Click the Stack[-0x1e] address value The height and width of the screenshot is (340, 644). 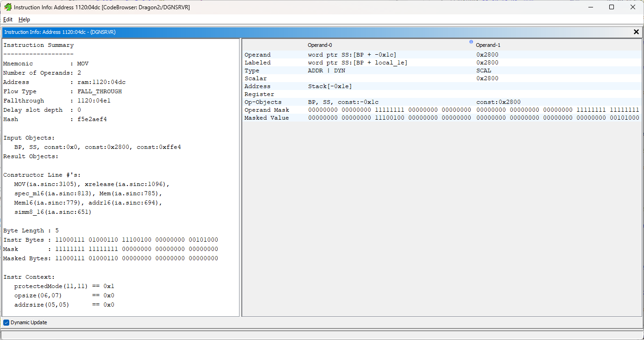pyautogui.click(x=330, y=86)
